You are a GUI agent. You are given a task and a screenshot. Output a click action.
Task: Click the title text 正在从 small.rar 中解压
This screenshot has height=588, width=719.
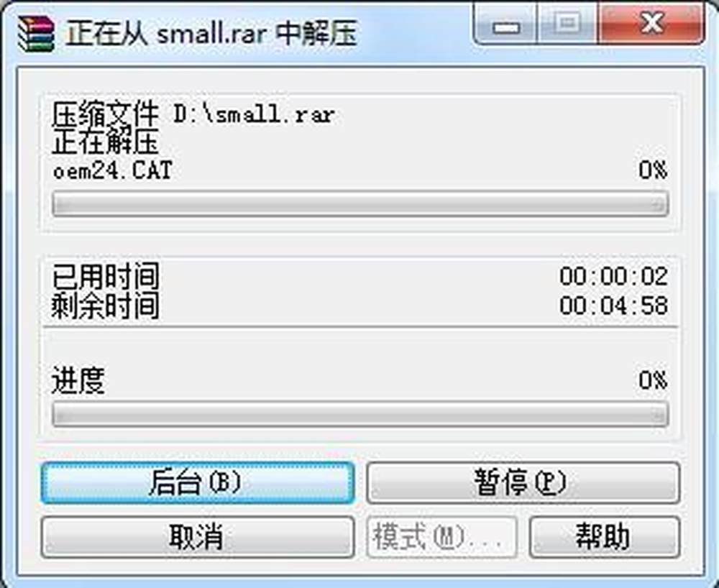[x=211, y=33]
